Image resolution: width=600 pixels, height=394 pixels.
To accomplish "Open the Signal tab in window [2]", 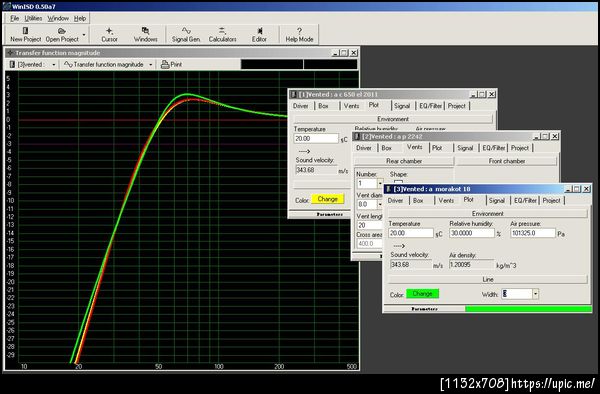I will (x=465, y=148).
